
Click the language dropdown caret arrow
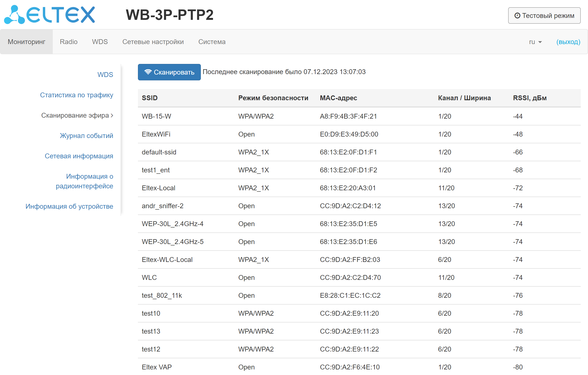pyautogui.click(x=540, y=42)
